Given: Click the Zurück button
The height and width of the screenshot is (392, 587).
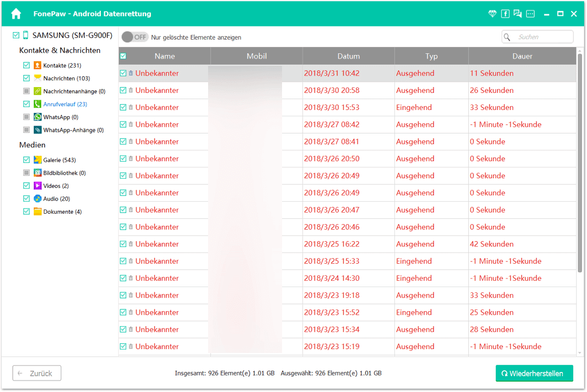Looking at the screenshot, I should [37, 373].
